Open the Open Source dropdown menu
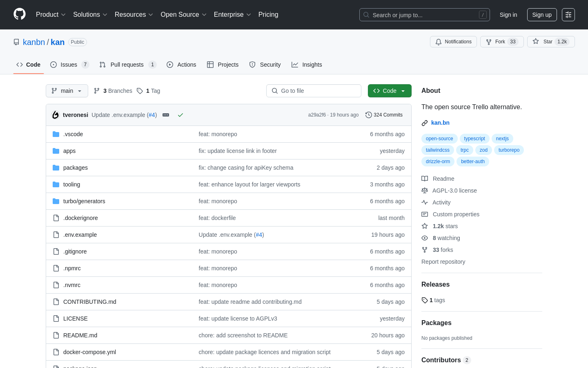The width and height of the screenshot is (588, 368). (184, 15)
